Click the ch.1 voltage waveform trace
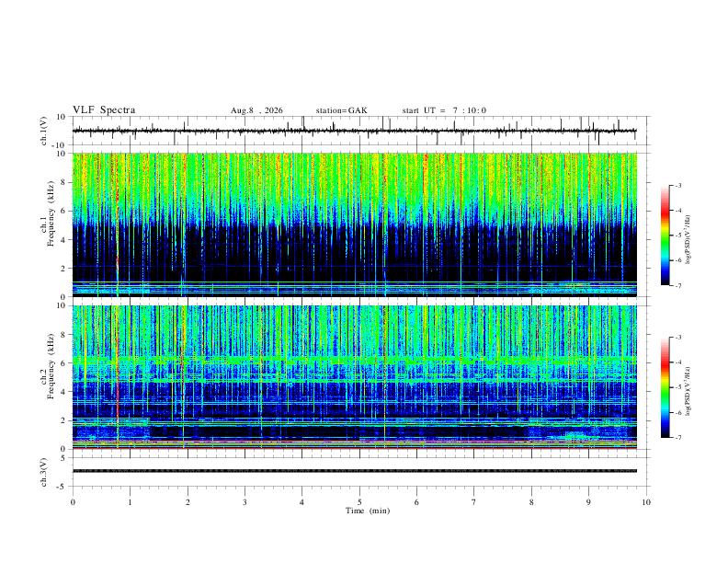The width and height of the screenshot is (728, 563). coord(355,131)
